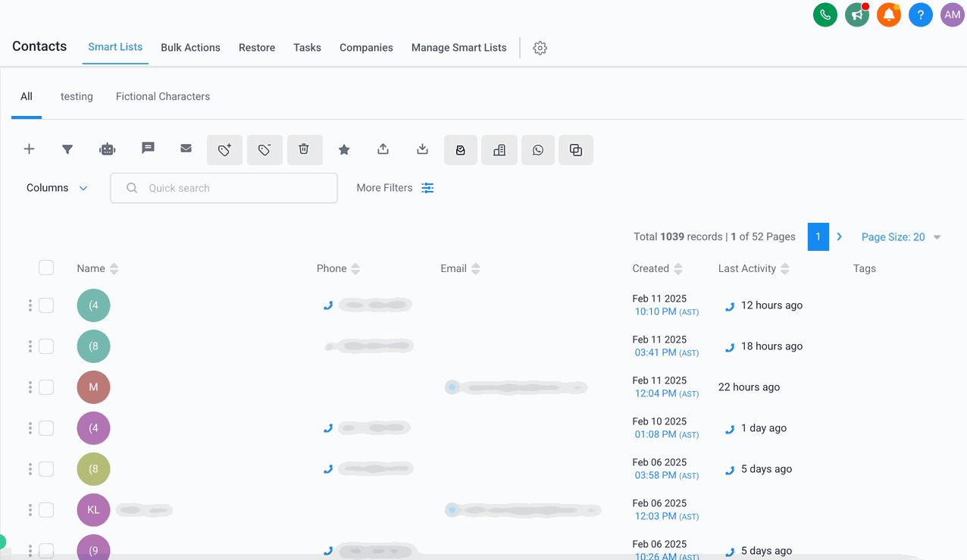Click the add tag icon

tap(224, 150)
